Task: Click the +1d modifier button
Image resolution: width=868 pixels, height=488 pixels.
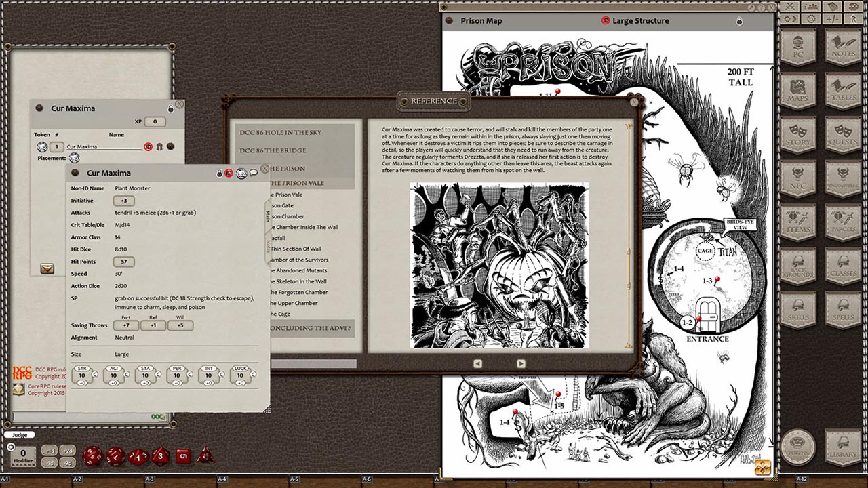Action: click(x=50, y=451)
